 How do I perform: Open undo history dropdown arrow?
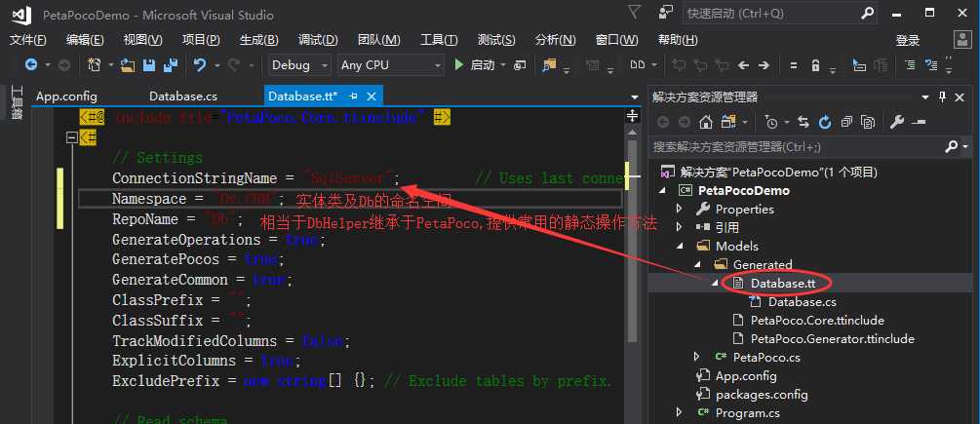(x=216, y=65)
